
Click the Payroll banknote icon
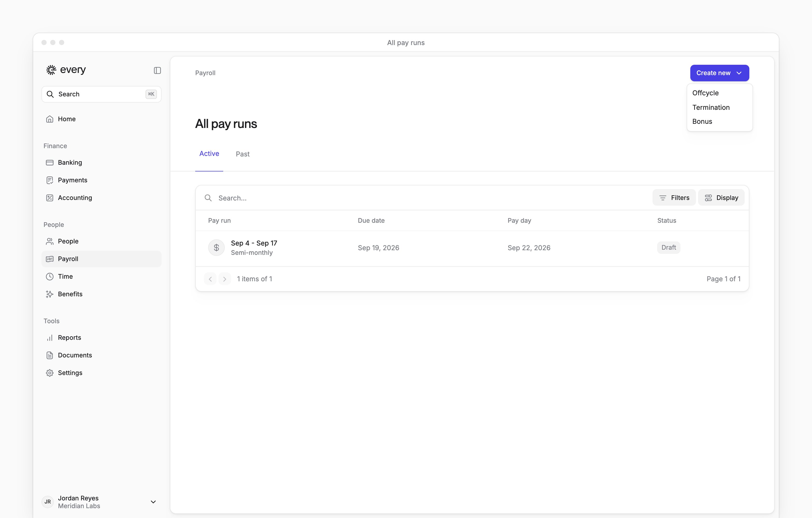pyautogui.click(x=49, y=259)
